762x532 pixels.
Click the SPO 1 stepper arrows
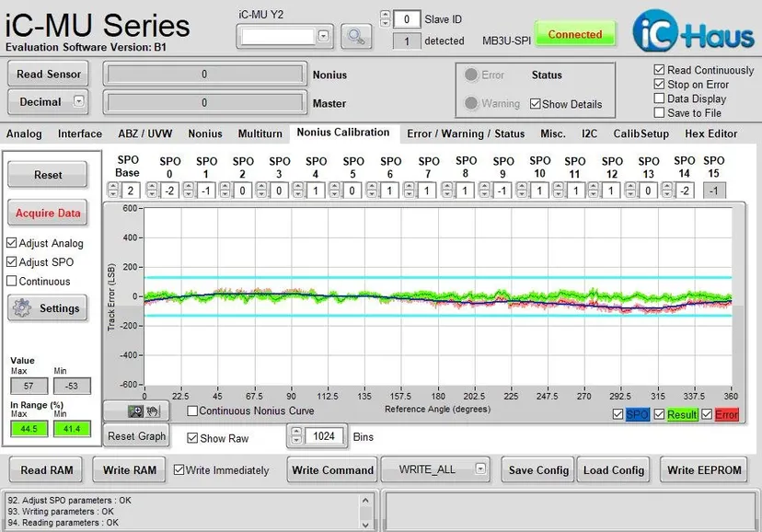point(189,190)
